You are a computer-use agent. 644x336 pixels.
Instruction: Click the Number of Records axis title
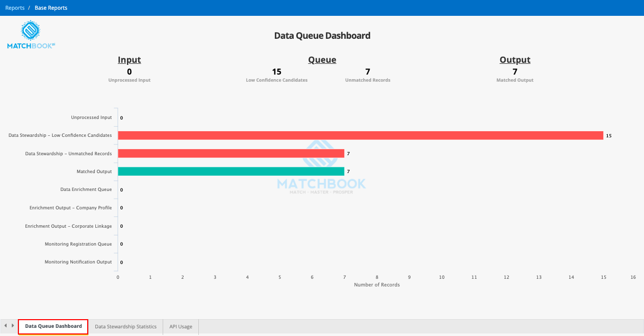click(377, 285)
